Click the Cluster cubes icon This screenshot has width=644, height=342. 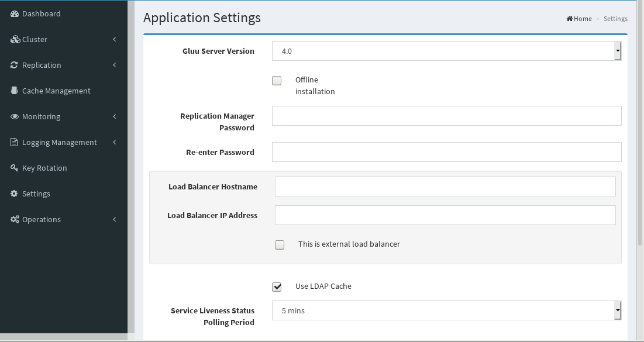coord(15,39)
